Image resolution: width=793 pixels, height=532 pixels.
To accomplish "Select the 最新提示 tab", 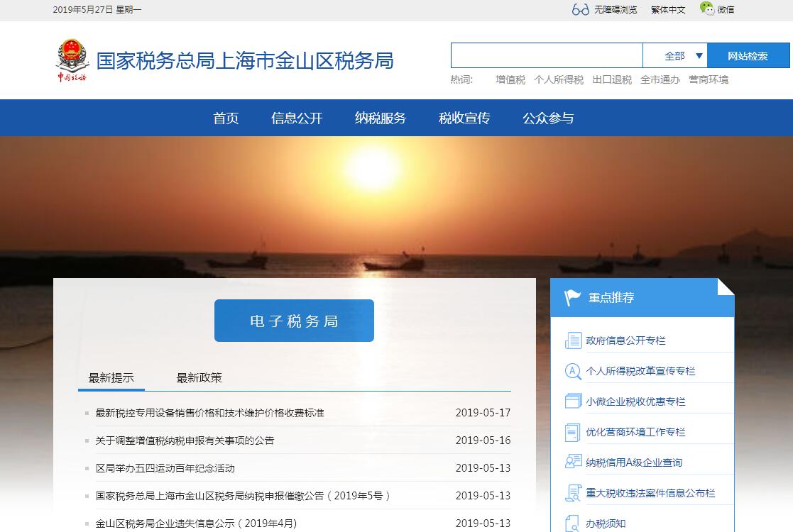I will pyautogui.click(x=111, y=378).
